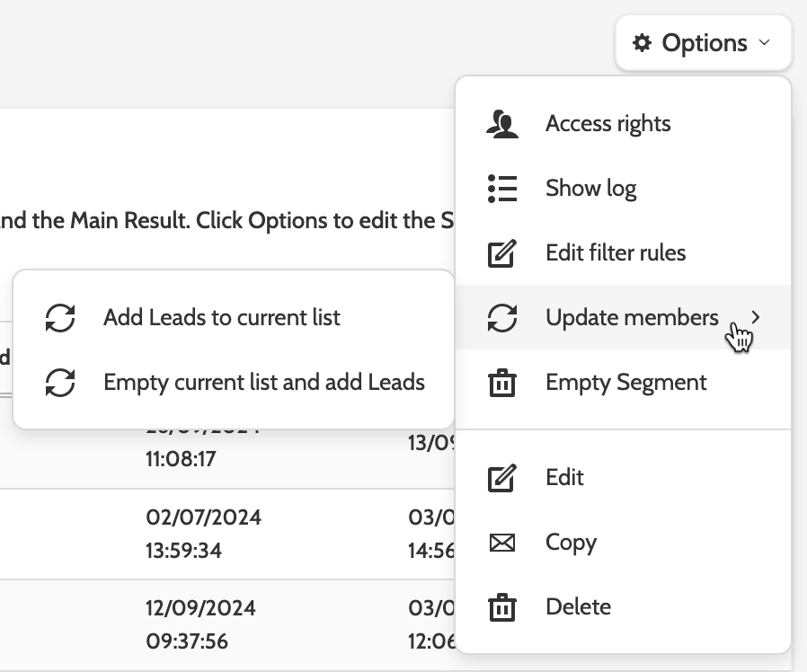Click refresh icon beside Add Leads to current list
The image size is (807, 672).
coord(60,318)
